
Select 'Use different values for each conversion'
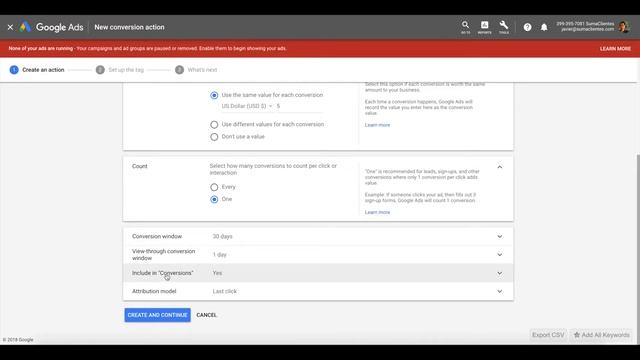pyautogui.click(x=214, y=124)
